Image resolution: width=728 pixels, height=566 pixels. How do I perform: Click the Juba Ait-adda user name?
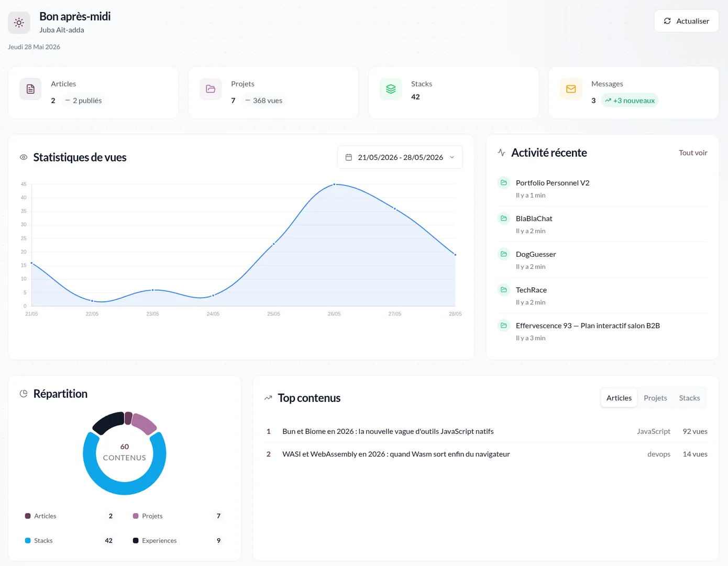pos(62,30)
